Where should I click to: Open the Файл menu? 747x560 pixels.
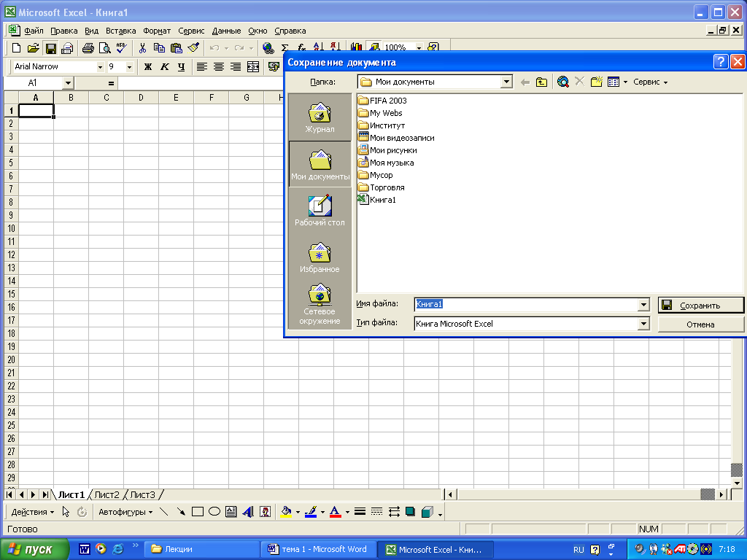tap(34, 31)
